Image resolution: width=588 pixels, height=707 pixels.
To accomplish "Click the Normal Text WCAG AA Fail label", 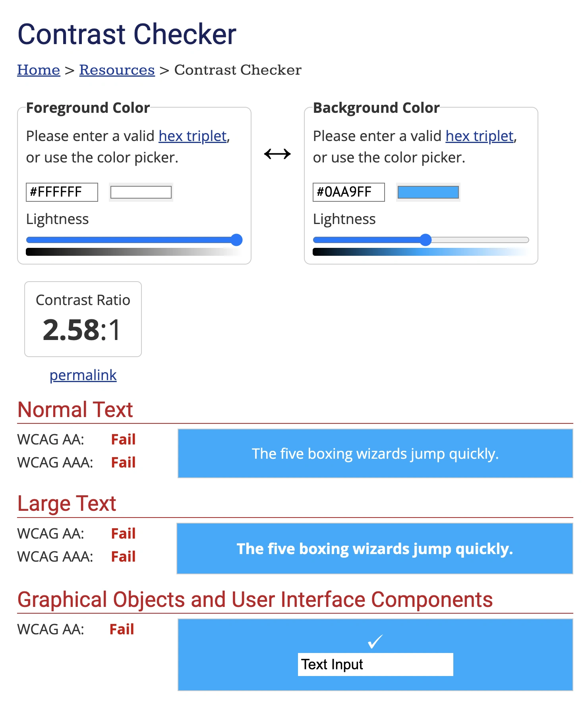I will click(x=123, y=439).
